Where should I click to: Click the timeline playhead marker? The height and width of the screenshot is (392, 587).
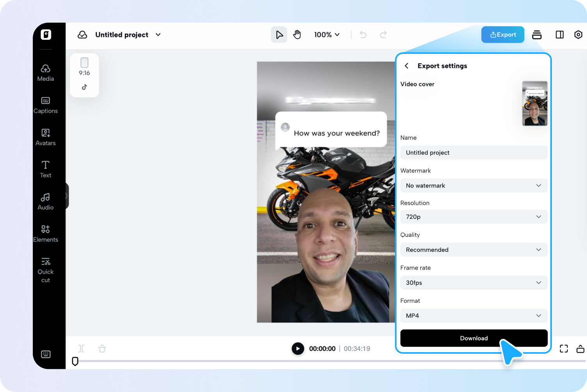(75, 361)
